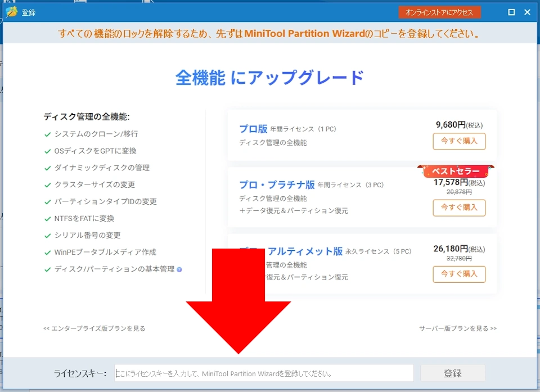Click the アルティメット版 plan title
This screenshot has height=392, width=540.
click(305, 251)
